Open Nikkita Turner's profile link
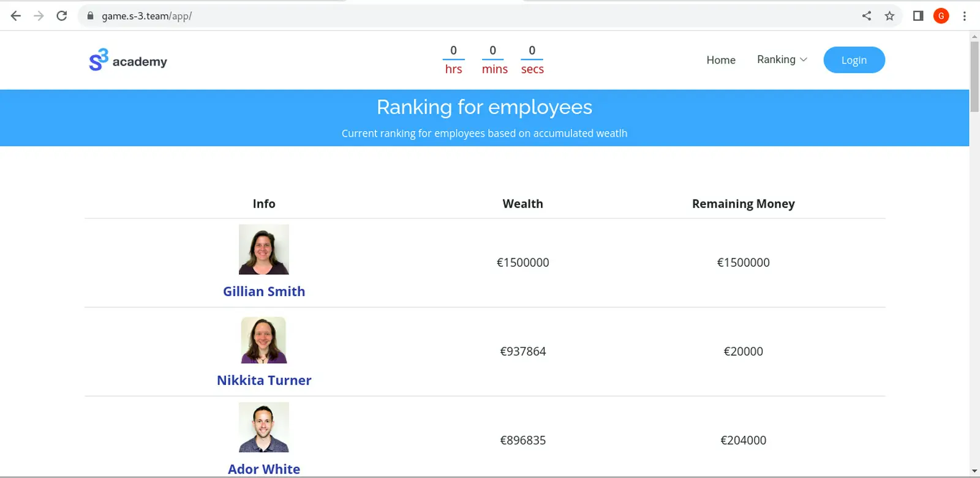980x478 pixels. [264, 380]
